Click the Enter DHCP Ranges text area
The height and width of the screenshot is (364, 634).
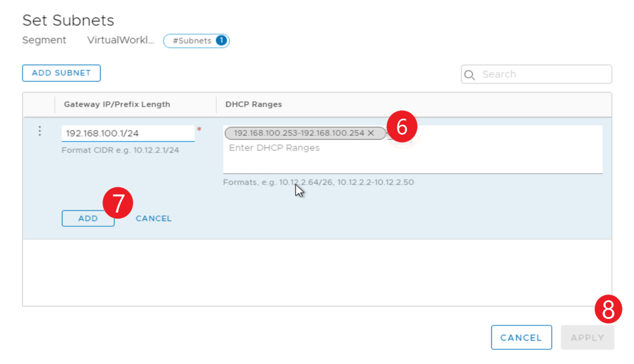pos(274,148)
